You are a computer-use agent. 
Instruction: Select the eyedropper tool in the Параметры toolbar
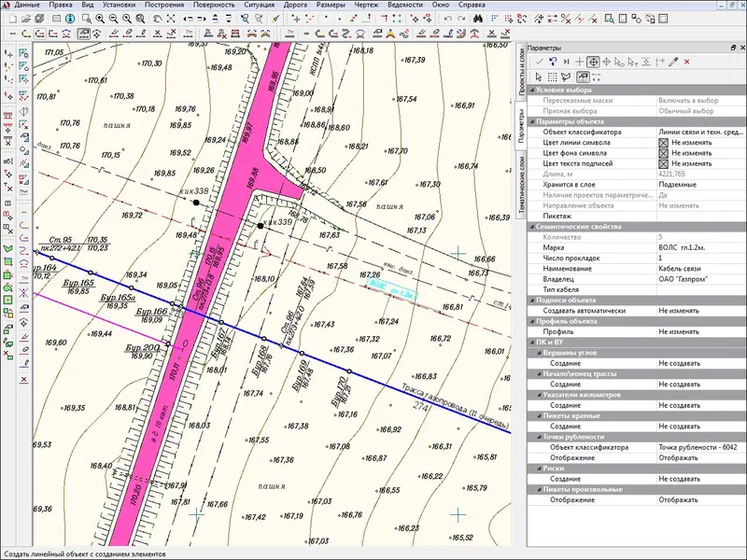coord(672,62)
